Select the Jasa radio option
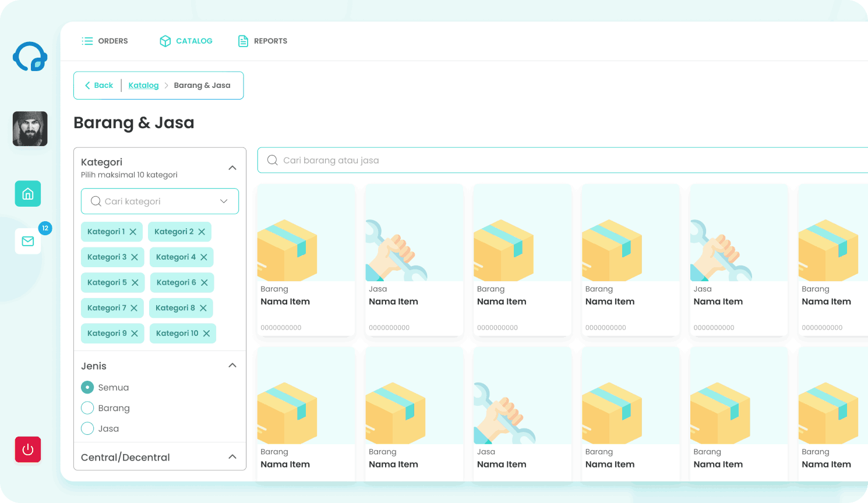This screenshot has height=503, width=868. pos(87,428)
